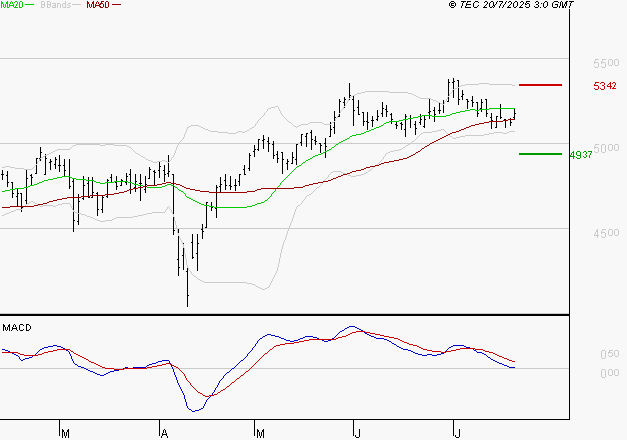
Task: Click the TEC copyright timestamp text
Action: (511, 5)
